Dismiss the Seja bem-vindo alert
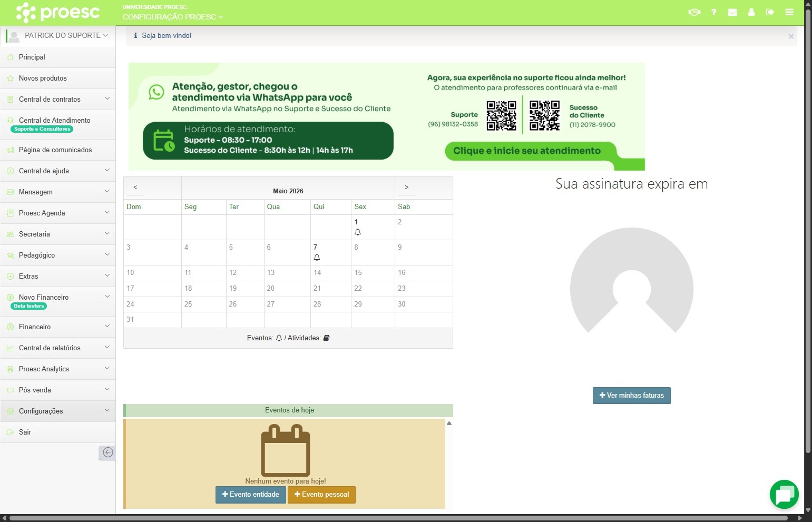The height and width of the screenshot is (522, 812). [791, 36]
